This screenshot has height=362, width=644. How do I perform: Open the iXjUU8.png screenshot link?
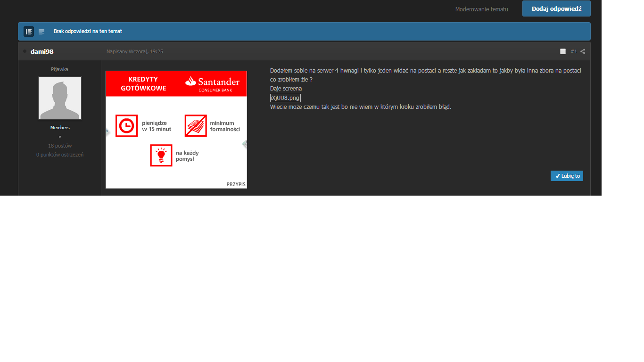coord(285,98)
